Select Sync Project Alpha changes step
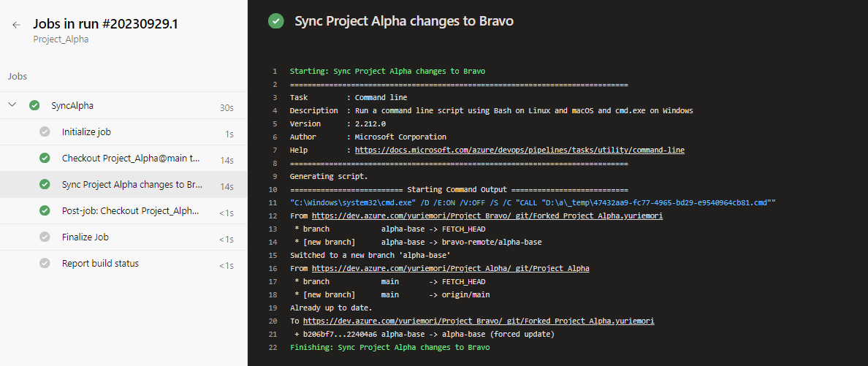The height and width of the screenshot is (366, 868). (123, 184)
